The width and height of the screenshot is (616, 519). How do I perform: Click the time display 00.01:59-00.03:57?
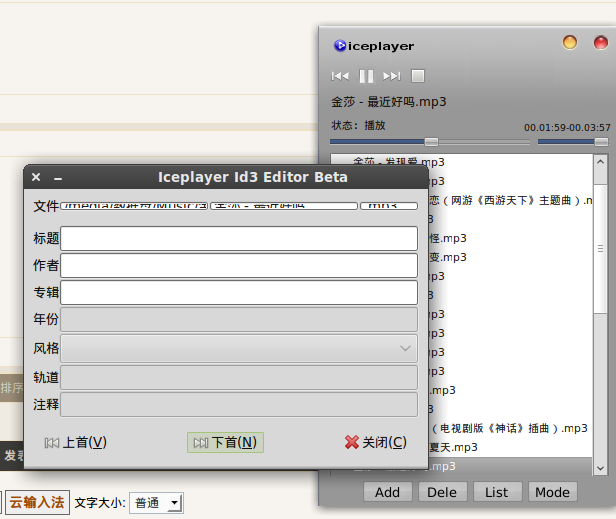pyautogui.click(x=567, y=128)
